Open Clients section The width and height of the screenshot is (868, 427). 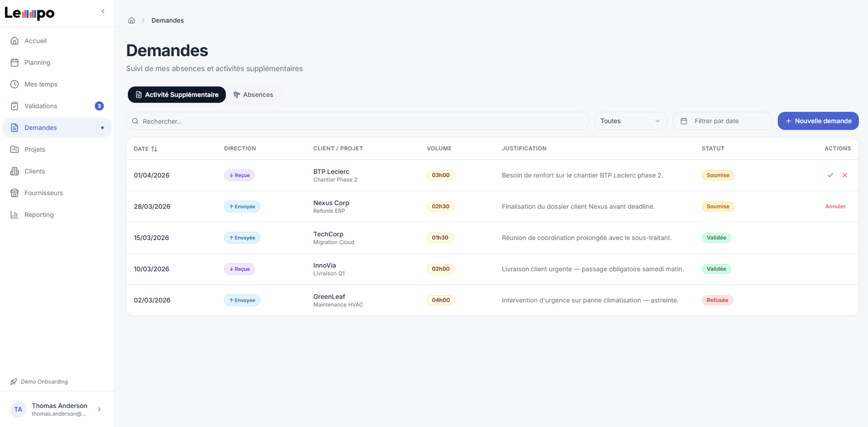pyautogui.click(x=57, y=171)
